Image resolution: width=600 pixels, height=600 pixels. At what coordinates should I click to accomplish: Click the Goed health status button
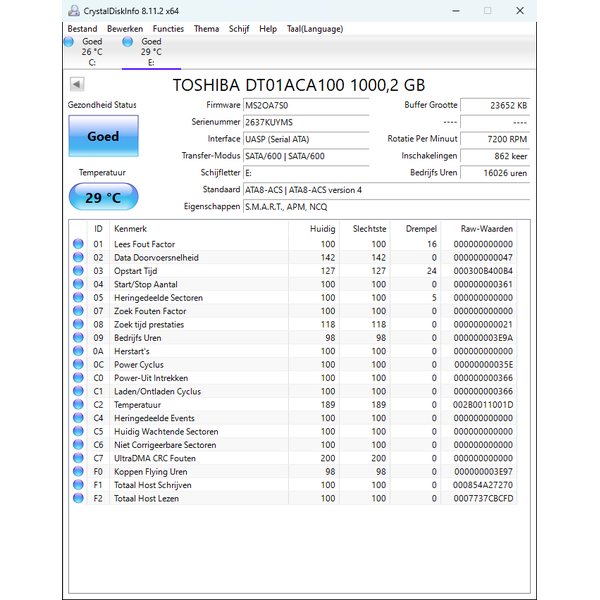(x=103, y=136)
